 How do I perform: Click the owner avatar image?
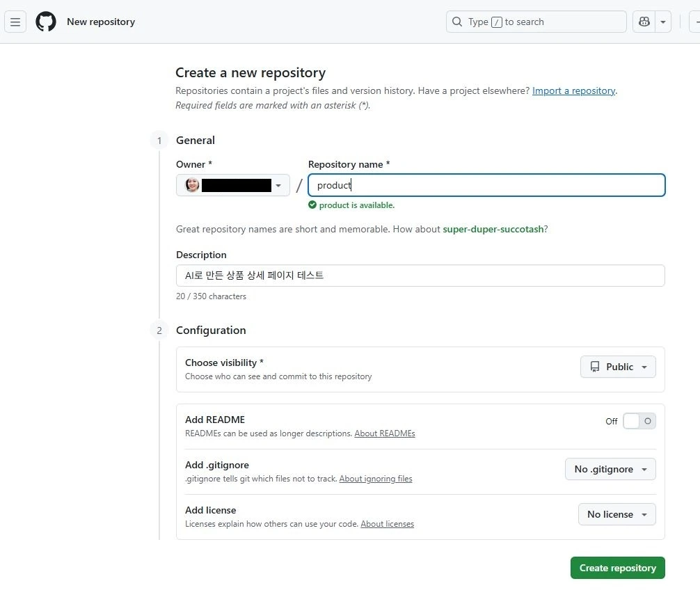[192, 185]
